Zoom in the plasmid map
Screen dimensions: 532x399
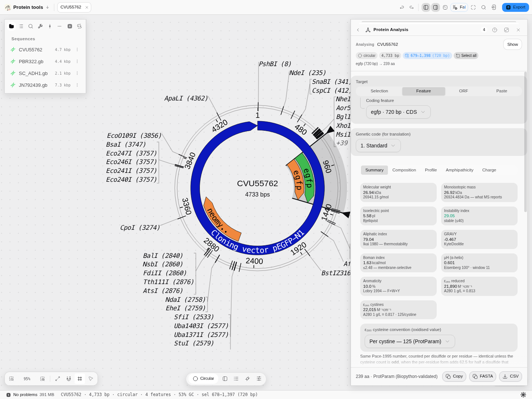42,379
